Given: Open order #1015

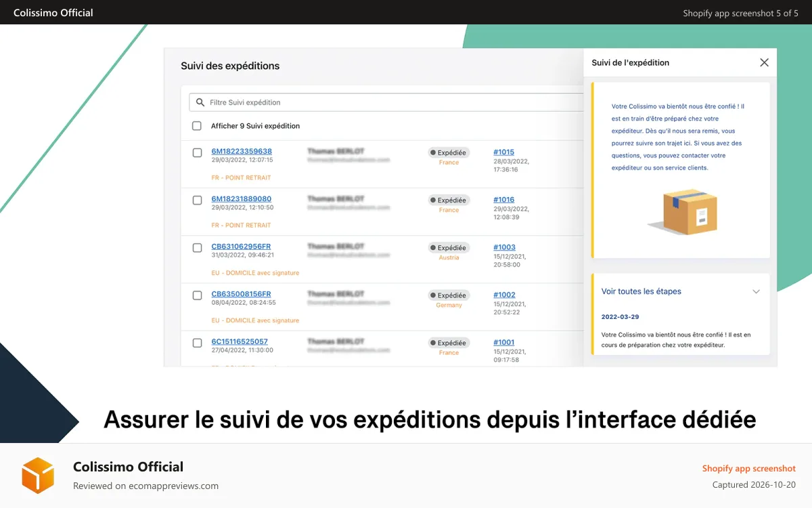Looking at the screenshot, I should [503, 152].
